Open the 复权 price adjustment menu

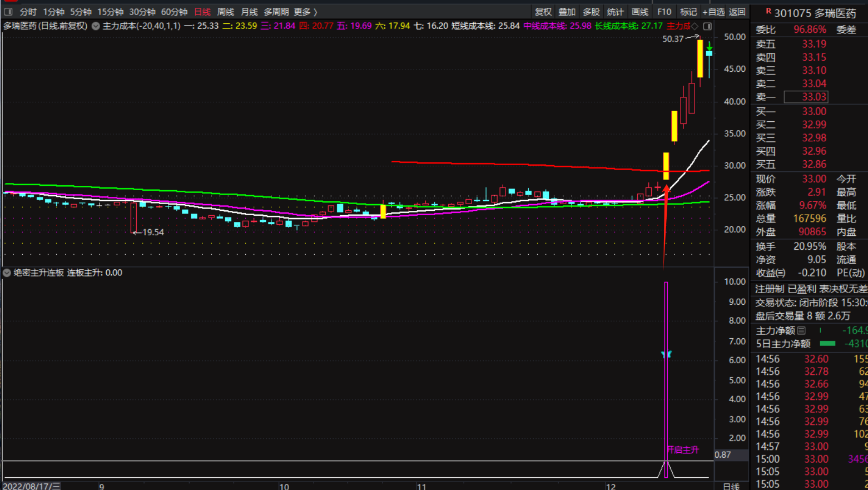[x=543, y=12]
